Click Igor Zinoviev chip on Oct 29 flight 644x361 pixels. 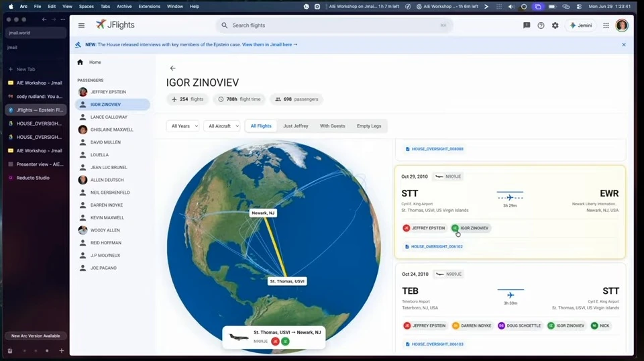[x=470, y=228]
